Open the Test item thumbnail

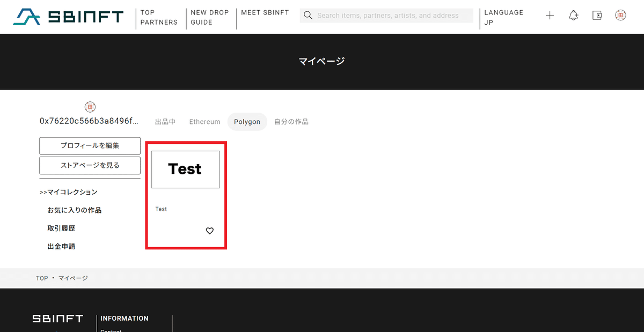[x=186, y=169]
